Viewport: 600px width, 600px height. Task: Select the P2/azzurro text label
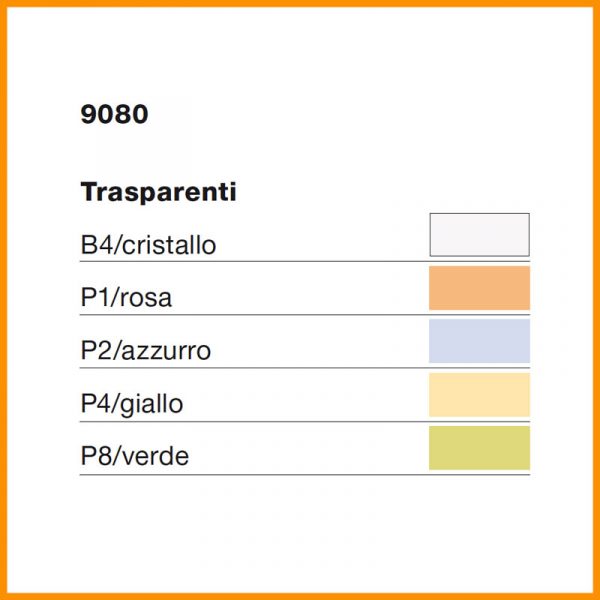tap(146, 351)
